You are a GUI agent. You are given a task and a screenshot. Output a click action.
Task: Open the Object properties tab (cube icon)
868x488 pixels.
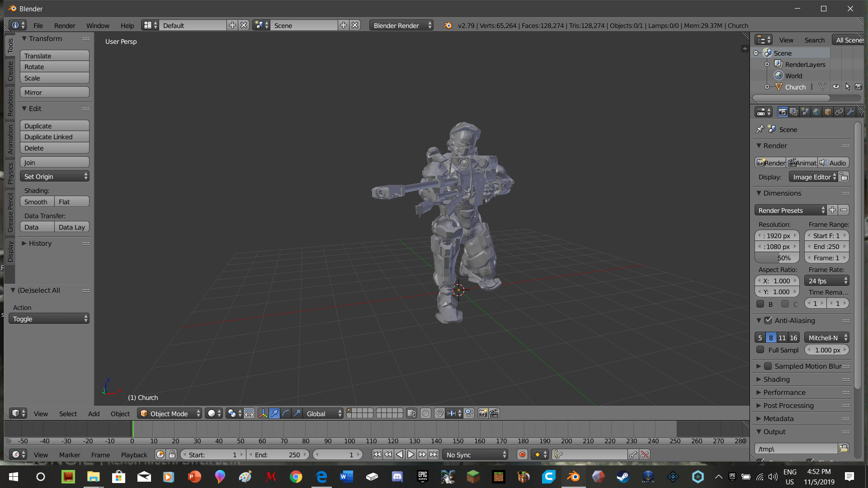[828, 112]
